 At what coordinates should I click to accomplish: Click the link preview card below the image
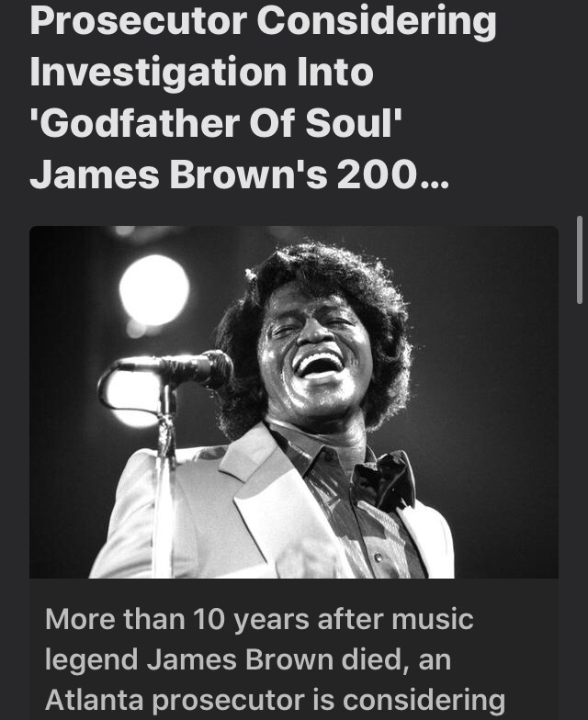294,648
